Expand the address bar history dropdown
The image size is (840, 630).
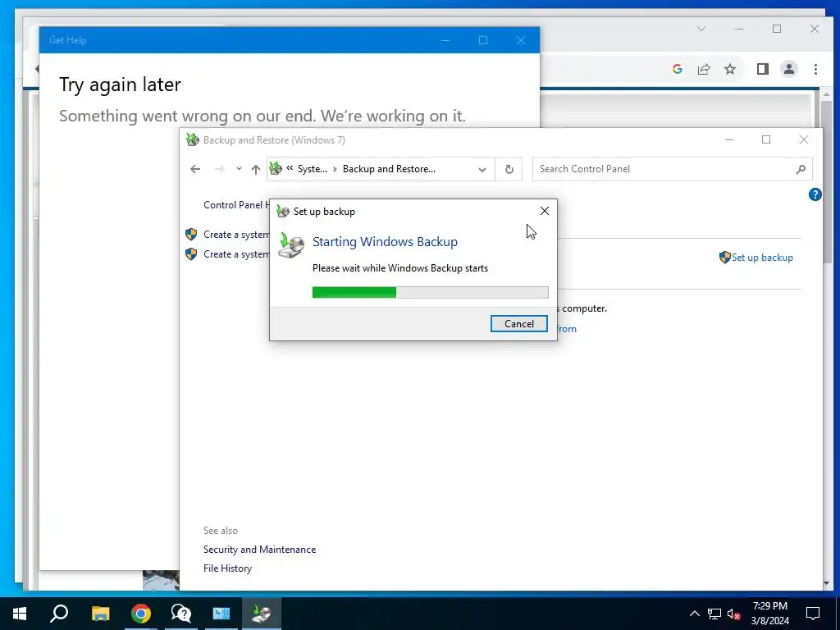coord(482,169)
